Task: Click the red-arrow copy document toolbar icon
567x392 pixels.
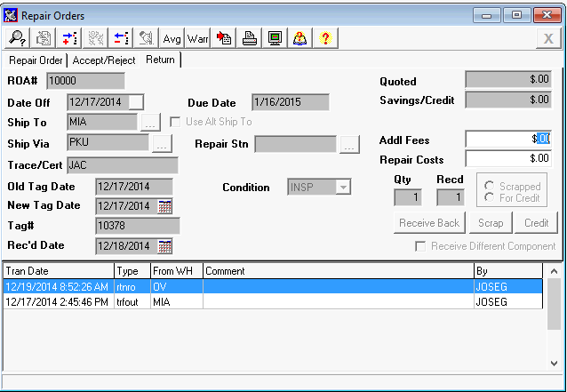Action: pos(224,38)
